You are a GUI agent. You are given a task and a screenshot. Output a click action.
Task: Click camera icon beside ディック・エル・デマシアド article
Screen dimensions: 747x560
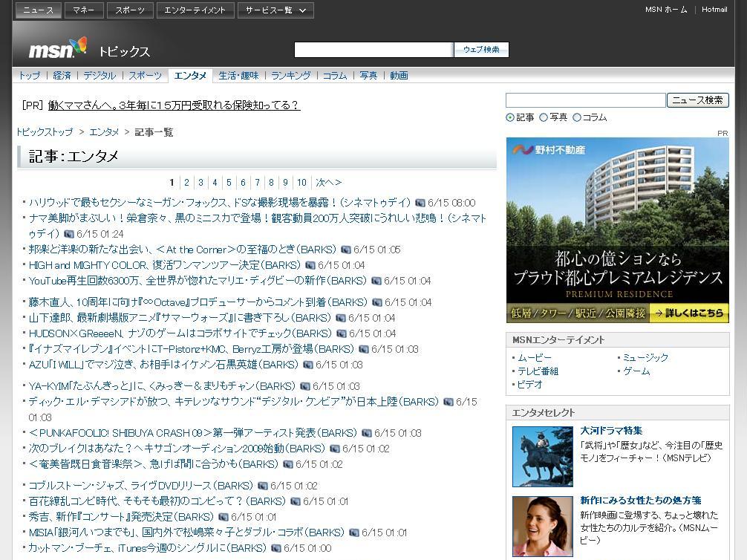tap(448, 403)
